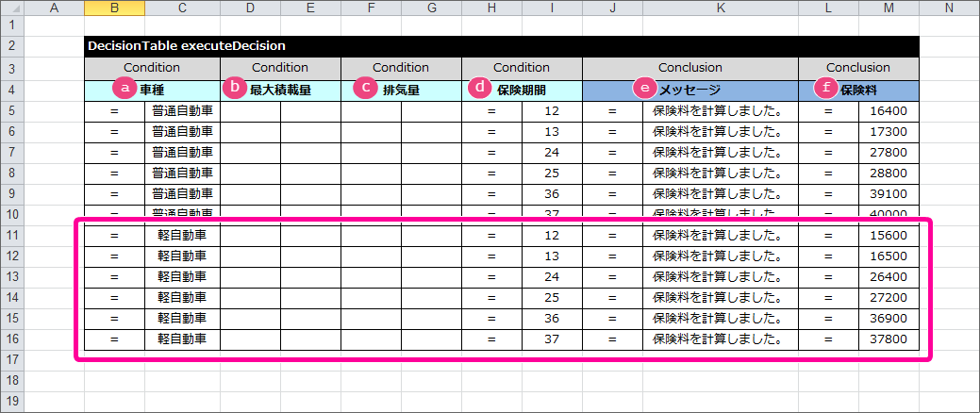980x413 pixels.
Task: Click premium value 36900
Action: pos(889,318)
